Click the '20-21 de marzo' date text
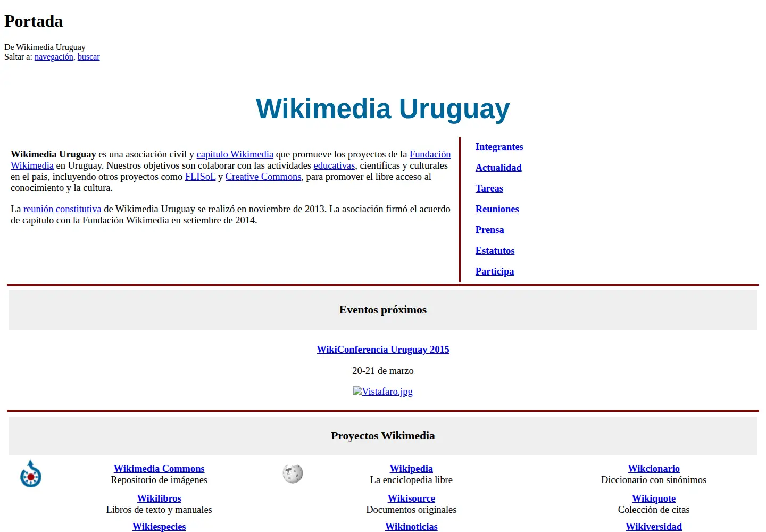This screenshot has height=532, width=766. pyautogui.click(x=383, y=371)
